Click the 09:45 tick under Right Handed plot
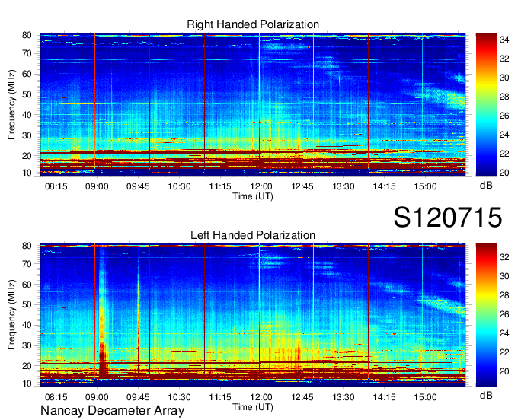The height and width of the screenshot is (420, 518). click(138, 186)
